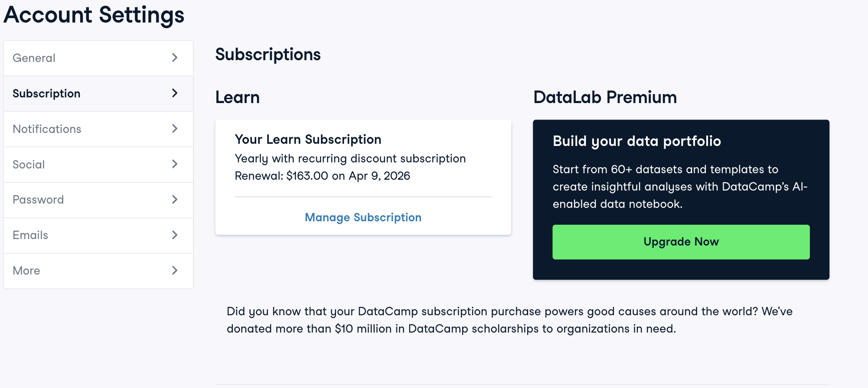The height and width of the screenshot is (388, 868).
Task: Click the chevron arrow beside Password
Action: [x=175, y=200]
